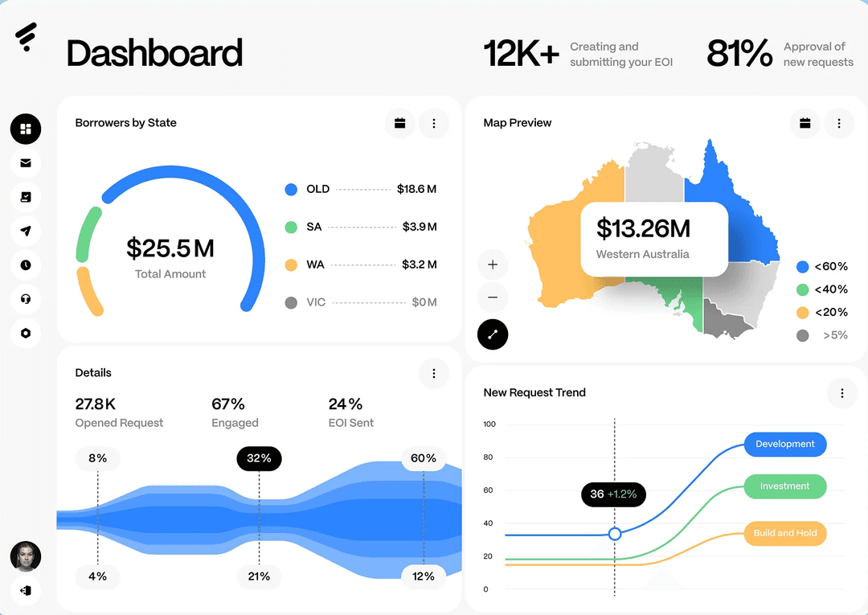The width and height of the screenshot is (868, 615).
Task: Expand the map to fullscreen
Action: point(493,334)
